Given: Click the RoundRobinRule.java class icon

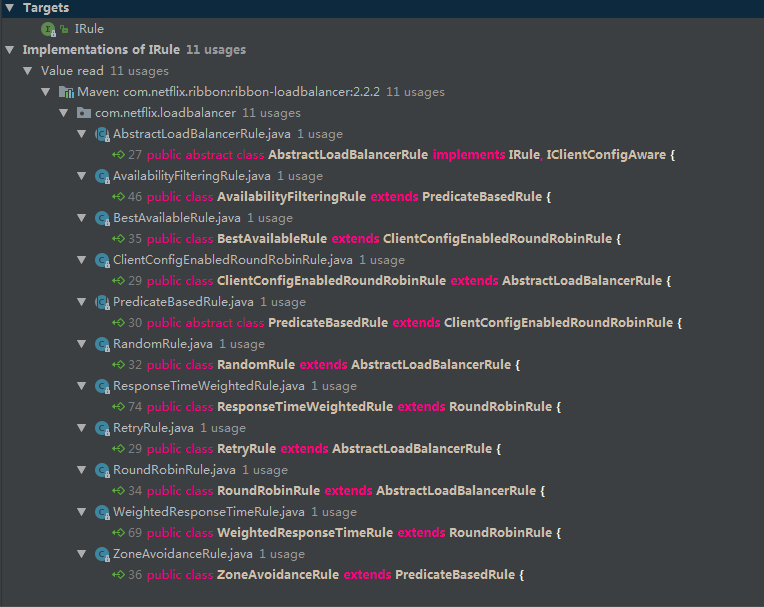Looking at the screenshot, I should 102,470.
